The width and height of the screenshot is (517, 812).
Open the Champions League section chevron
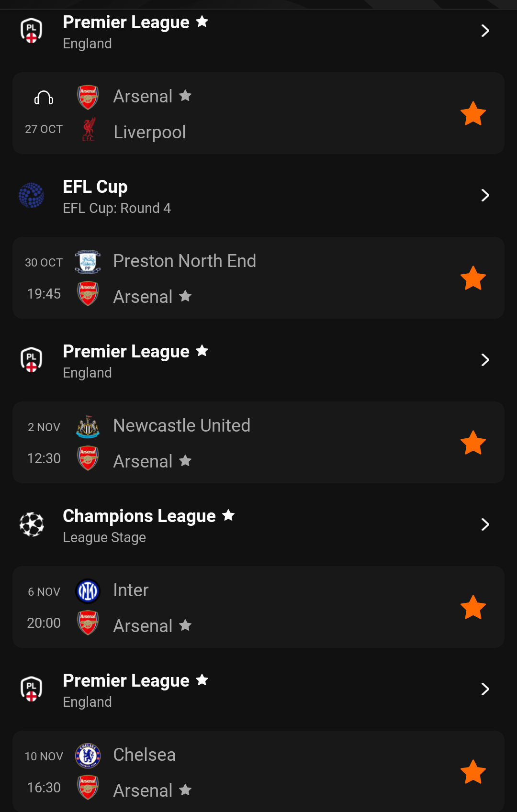tap(485, 524)
